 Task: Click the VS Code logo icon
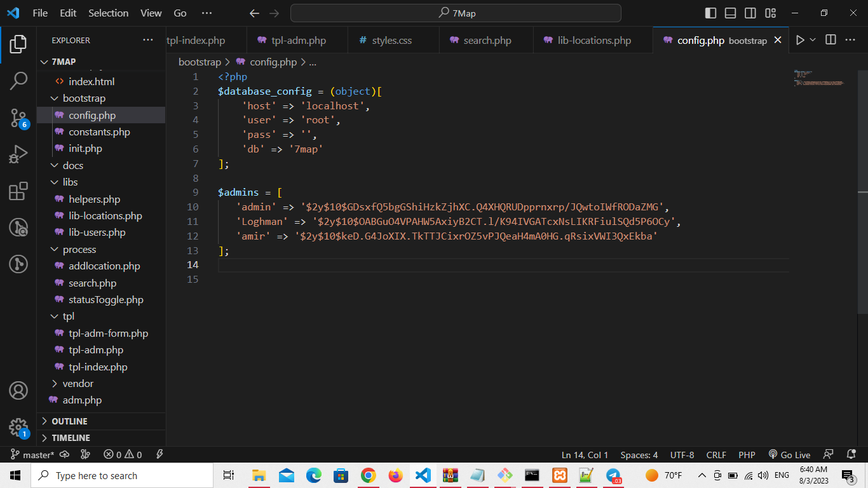(x=13, y=13)
